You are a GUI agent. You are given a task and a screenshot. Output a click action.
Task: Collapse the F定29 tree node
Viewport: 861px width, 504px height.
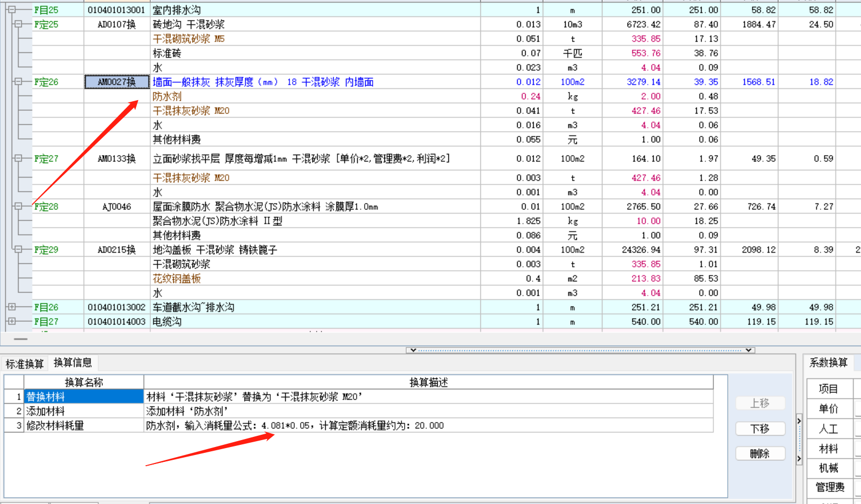point(18,249)
